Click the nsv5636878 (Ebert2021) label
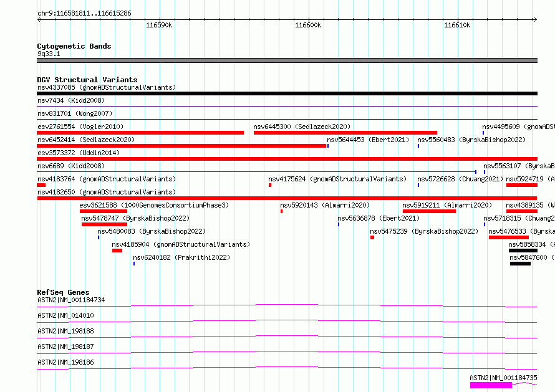This screenshot has height=392, width=555. pos(379,218)
